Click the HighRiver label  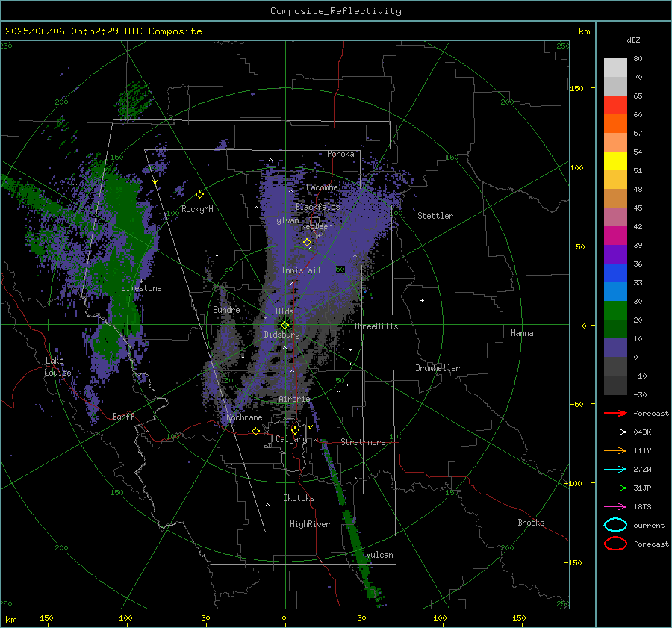click(x=310, y=524)
